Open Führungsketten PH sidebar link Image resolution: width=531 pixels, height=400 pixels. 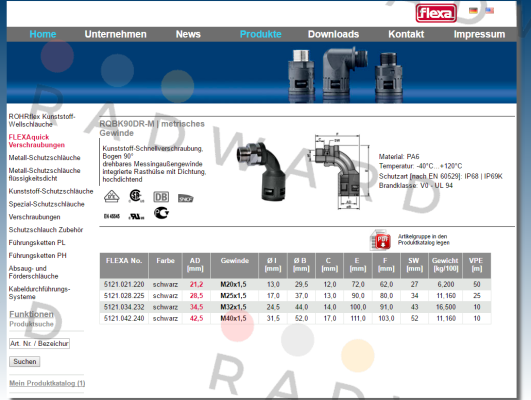point(38,255)
